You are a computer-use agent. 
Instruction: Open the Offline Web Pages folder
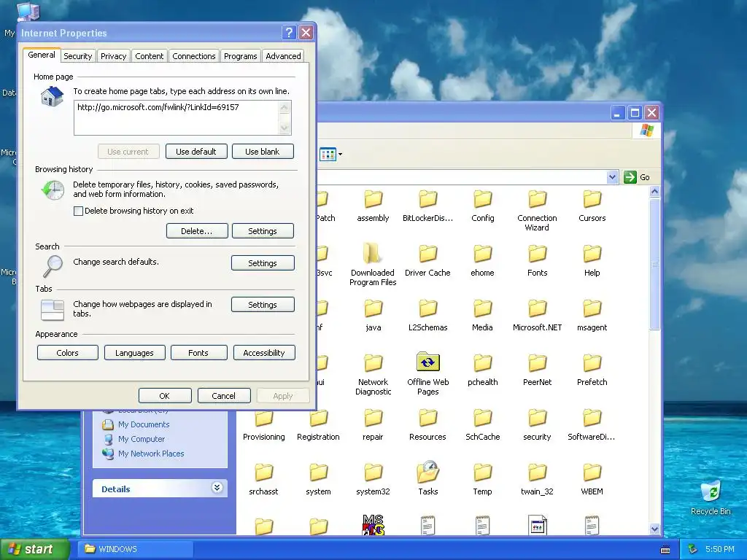click(x=427, y=374)
